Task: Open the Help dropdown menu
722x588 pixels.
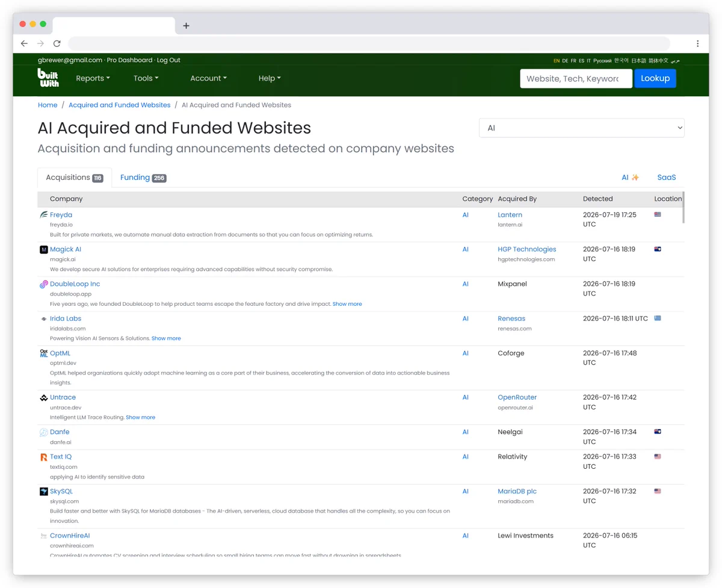Action: coord(270,78)
